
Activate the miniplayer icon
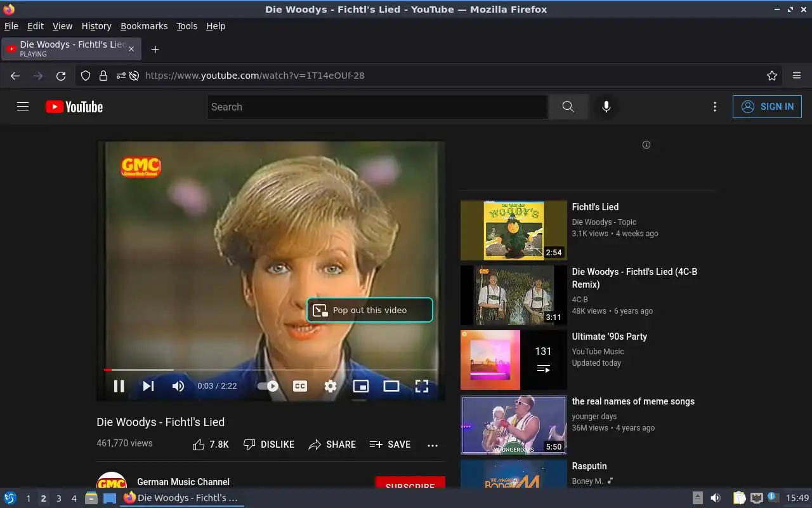coord(361,386)
